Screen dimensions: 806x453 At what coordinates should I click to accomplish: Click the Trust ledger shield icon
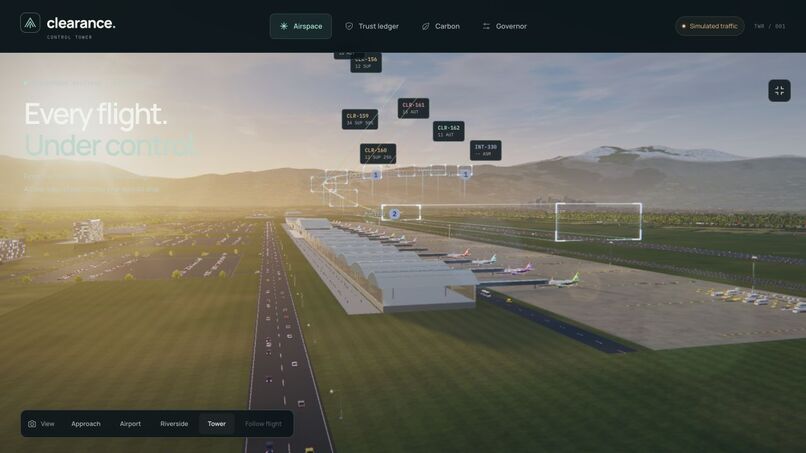coord(349,26)
